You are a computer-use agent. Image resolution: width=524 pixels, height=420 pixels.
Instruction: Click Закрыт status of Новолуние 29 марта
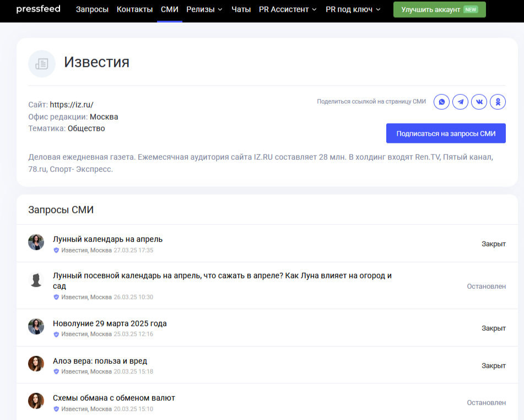click(494, 329)
